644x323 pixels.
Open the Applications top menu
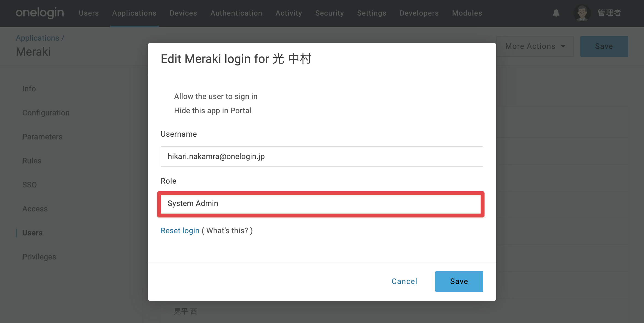point(134,13)
